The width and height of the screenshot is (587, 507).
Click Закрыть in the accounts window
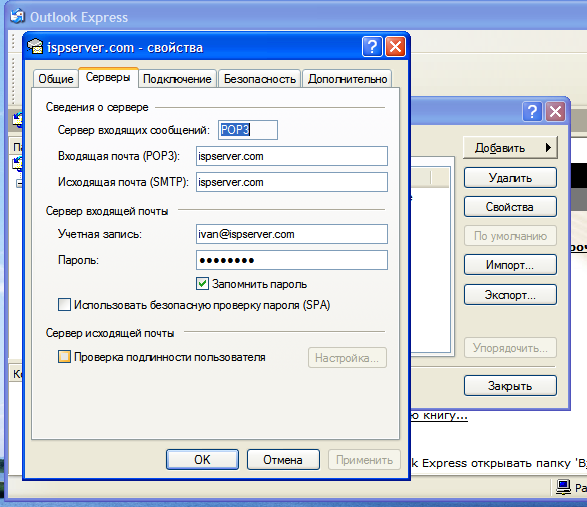pos(510,386)
